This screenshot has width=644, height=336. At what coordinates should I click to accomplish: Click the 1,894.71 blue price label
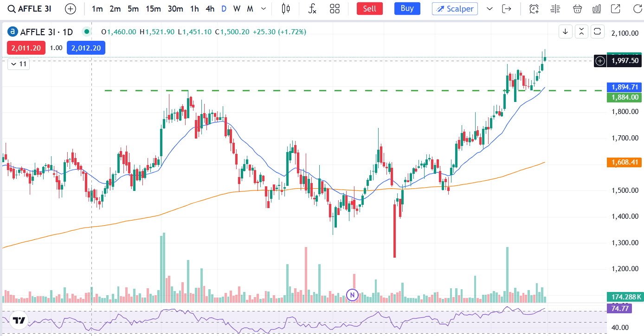click(x=625, y=87)
